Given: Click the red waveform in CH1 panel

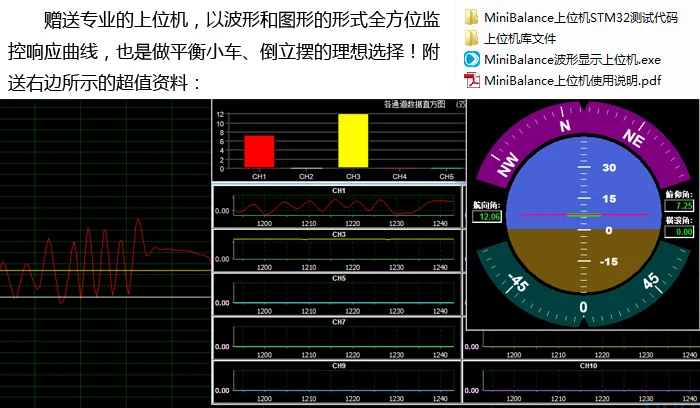Looking at the screenshot, I should click(x=344, y=206).
